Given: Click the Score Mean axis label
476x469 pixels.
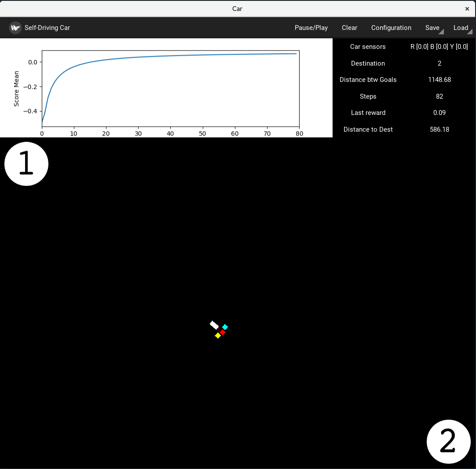Looking at the screenshot, I should point(16,89).
